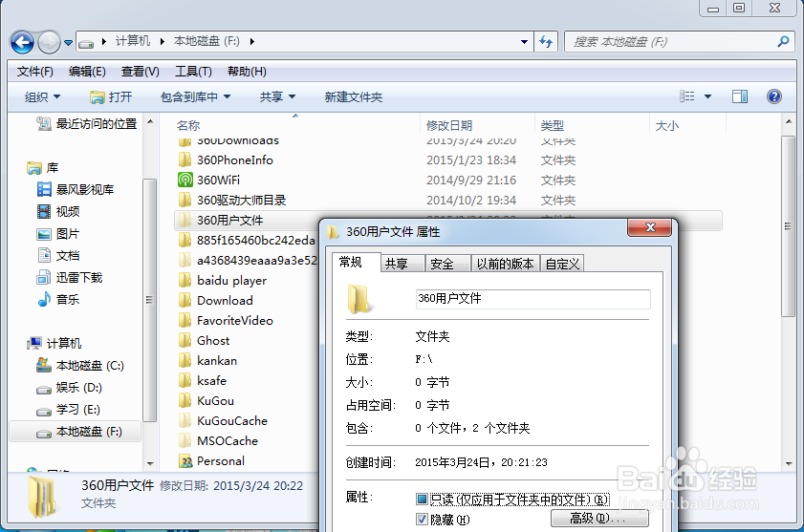Click the search magnifier icon

(x=783, y=41)
